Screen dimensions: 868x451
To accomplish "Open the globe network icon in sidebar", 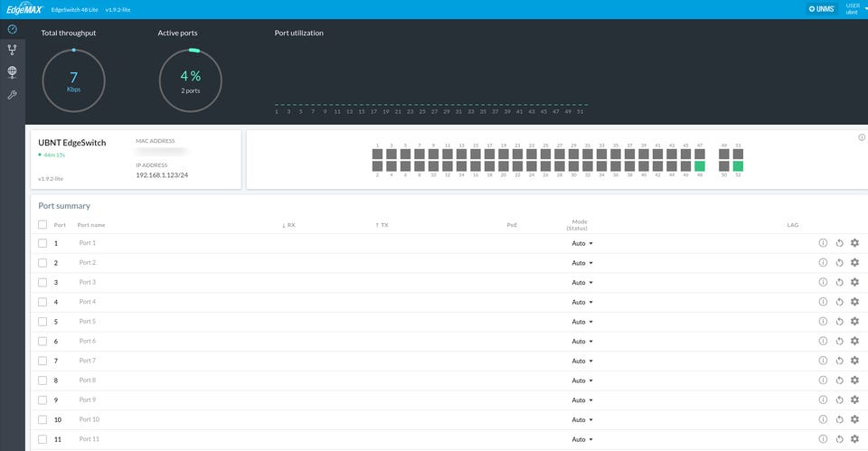I will [12, 72].
